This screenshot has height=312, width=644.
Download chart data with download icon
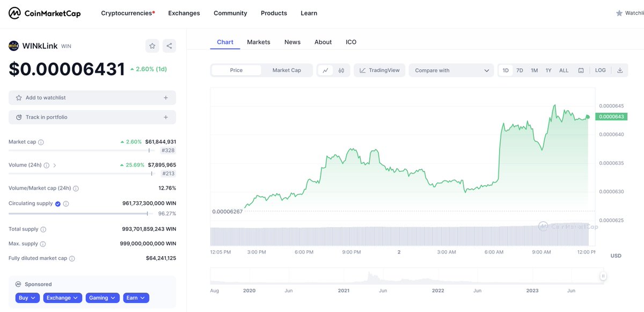pos(620,70)
